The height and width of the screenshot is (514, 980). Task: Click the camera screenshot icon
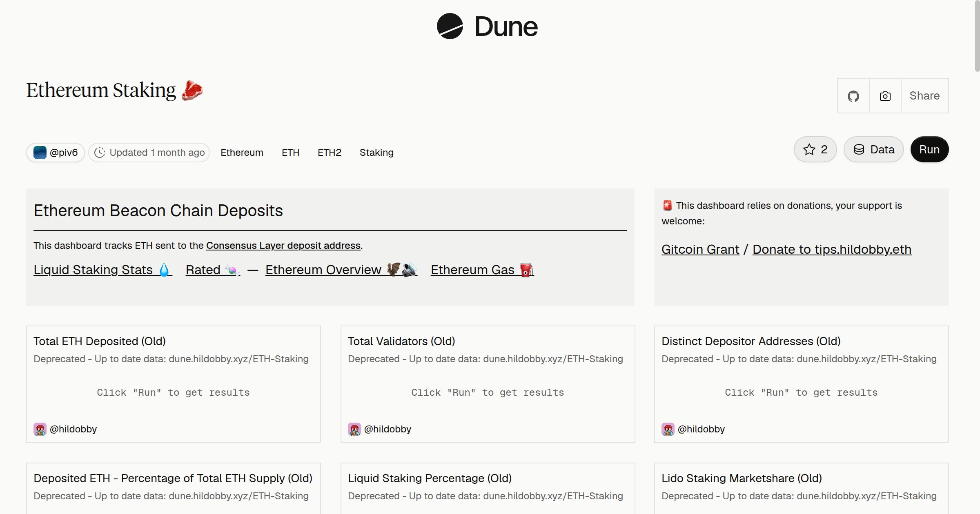(885, 96)
